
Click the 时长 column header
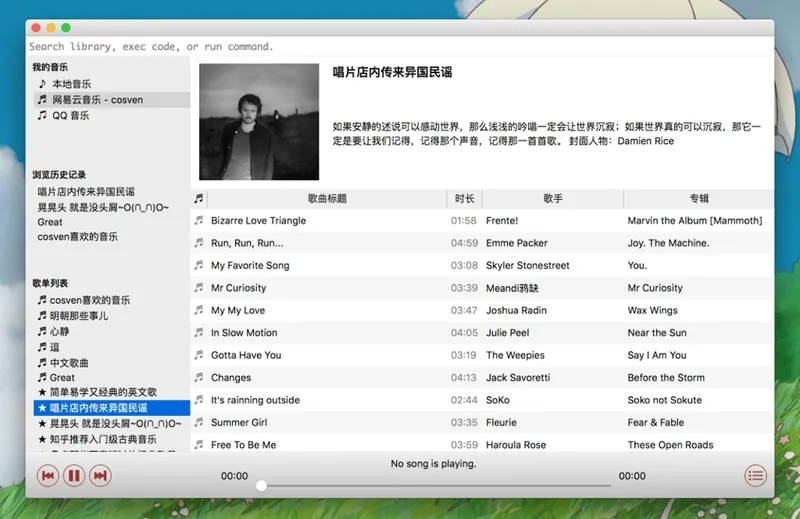(464, 199)
